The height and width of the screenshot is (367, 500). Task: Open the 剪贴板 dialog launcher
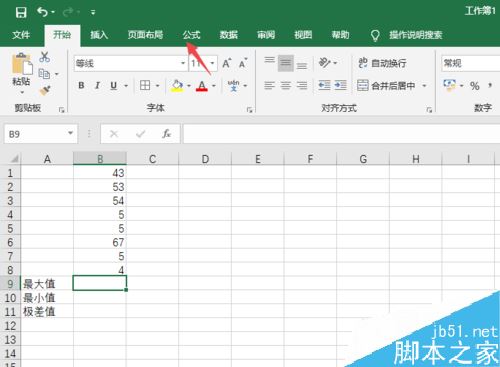(x=61, y=110)
